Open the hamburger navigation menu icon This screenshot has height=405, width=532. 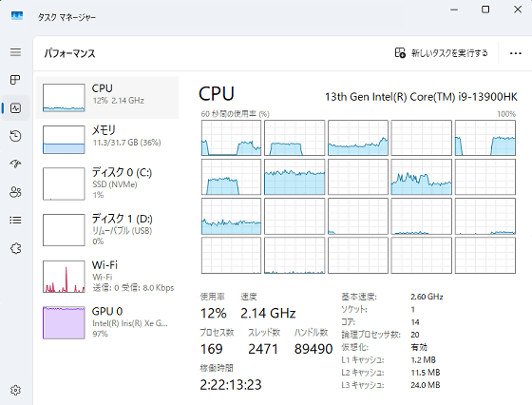tap(15, 52)
